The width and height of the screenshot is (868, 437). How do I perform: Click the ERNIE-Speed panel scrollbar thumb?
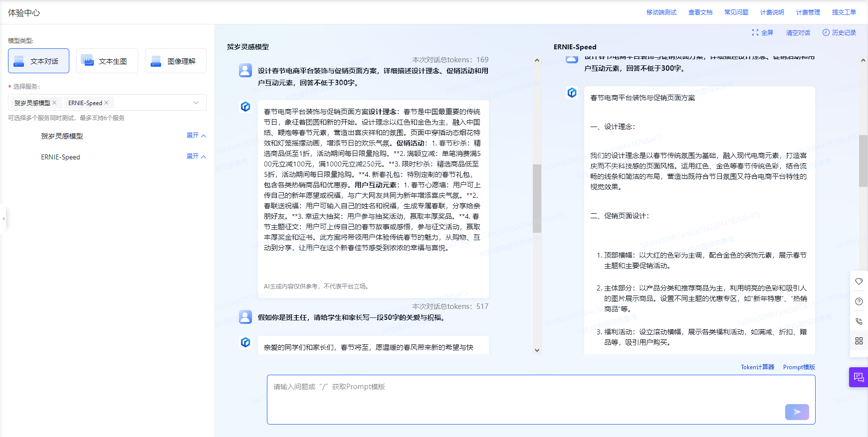[863, 160]
